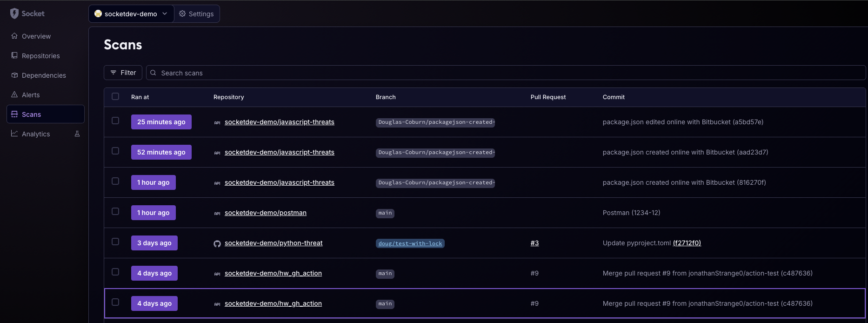Click the API icon beside postman repository

point(217,214)
